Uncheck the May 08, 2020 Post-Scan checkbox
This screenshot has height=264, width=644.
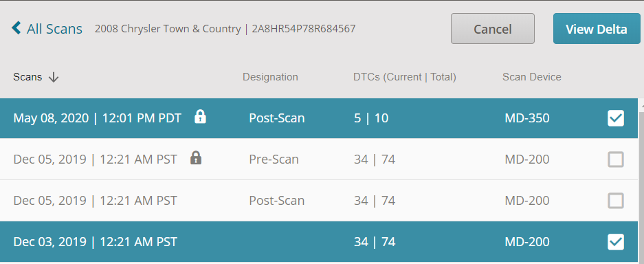(x=616, y=118)
